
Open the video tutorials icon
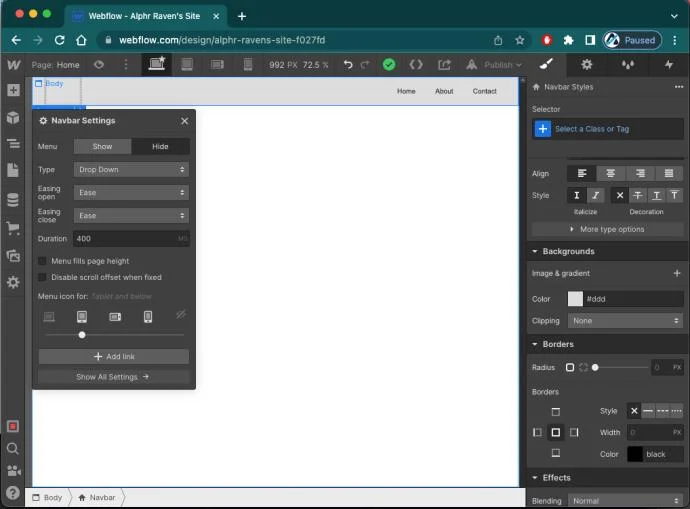(13, 470)
